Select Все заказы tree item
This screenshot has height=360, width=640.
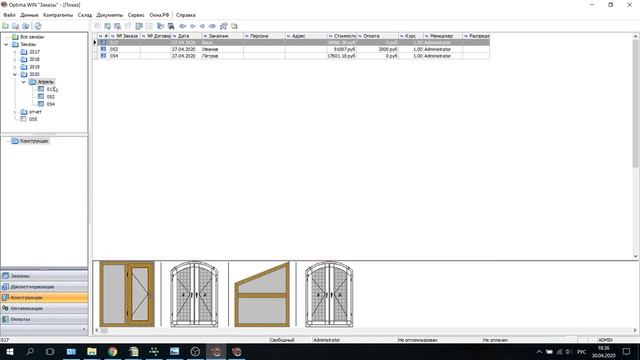[32, 37]
